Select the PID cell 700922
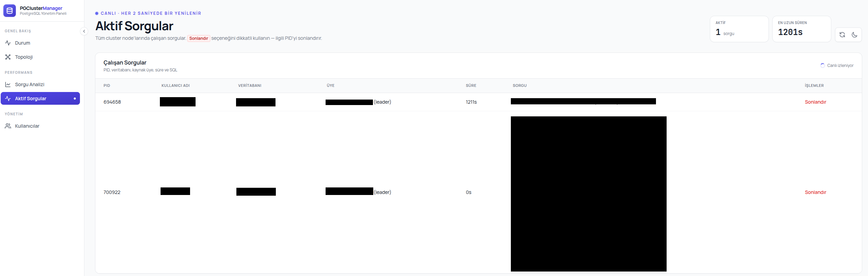 (x=112, y=192)
